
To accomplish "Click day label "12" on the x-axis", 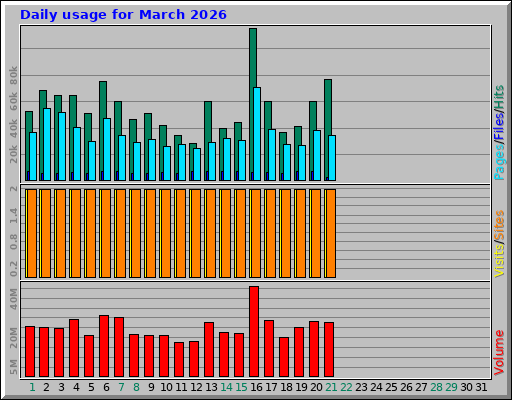I will pos(196,387).
